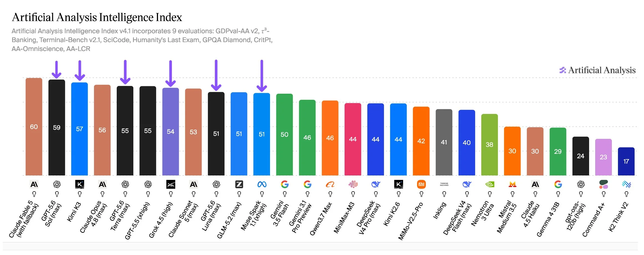This screenshot has height=255, width=644.
Task: Click the Gemini 3.5 Flash bar showing 50
Action: pyautogui.click(x=284, y=134)
